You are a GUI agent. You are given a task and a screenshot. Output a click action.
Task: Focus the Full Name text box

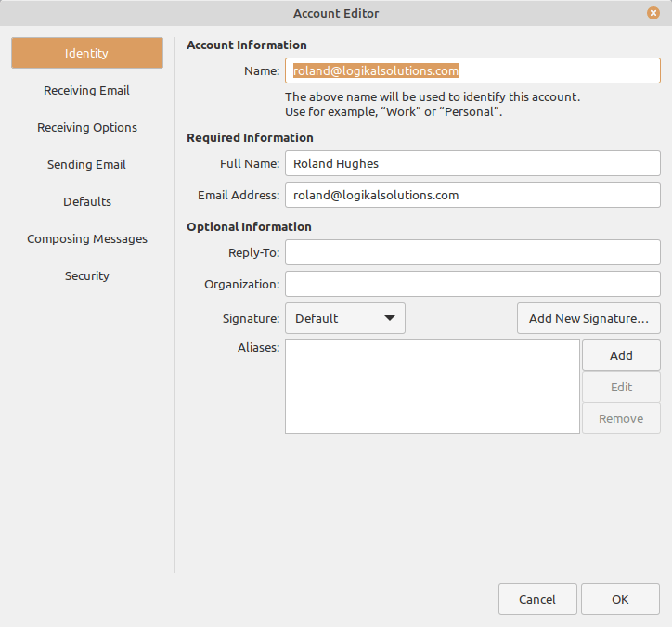pos(472,163)
